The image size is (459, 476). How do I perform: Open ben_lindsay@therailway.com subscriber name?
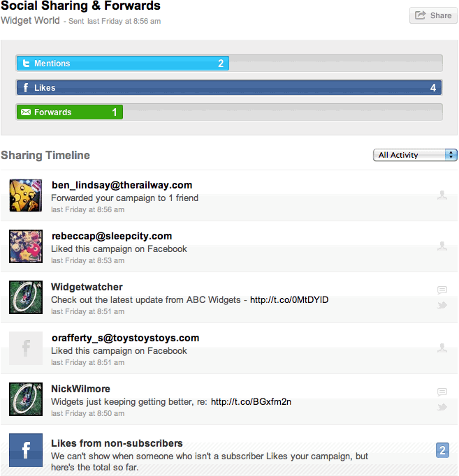pos(122,185)
